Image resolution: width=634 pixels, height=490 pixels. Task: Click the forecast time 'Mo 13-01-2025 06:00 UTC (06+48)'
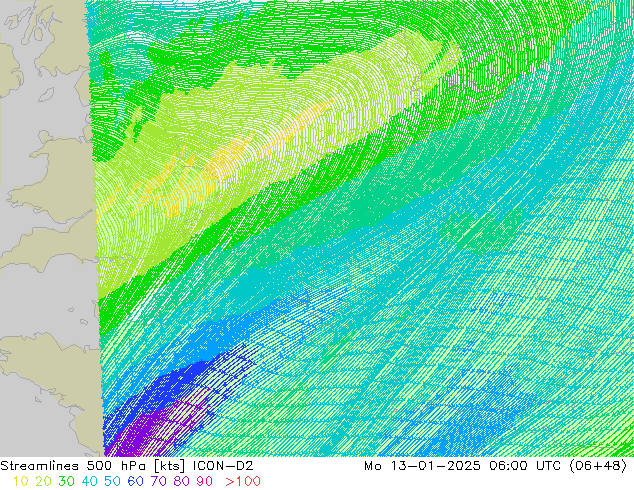click(495, 466)
